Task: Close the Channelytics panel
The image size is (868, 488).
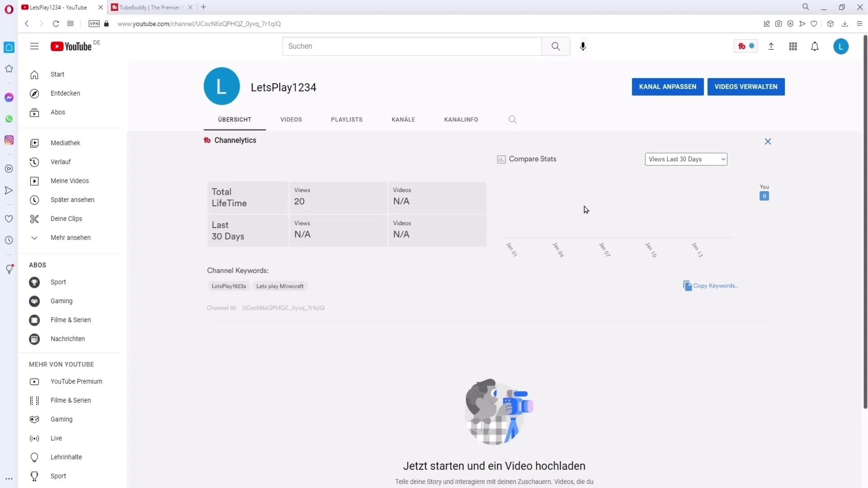Action: pos(769,141)
